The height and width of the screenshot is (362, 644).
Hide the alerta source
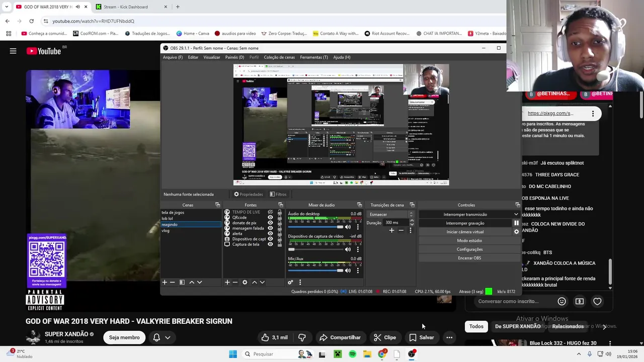click(270, 233)
